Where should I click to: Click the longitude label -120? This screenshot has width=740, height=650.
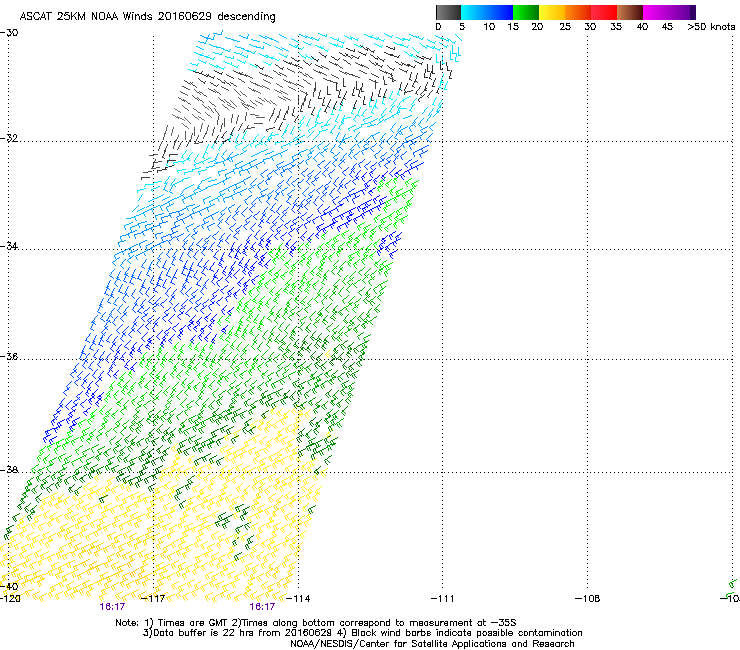point(10,599)
